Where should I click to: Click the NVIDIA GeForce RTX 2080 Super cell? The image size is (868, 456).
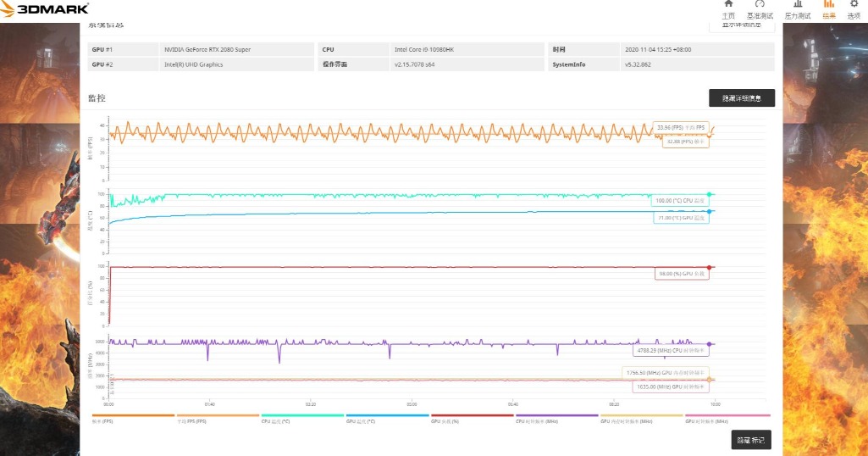pyautogui.click(x=207, y=49)
